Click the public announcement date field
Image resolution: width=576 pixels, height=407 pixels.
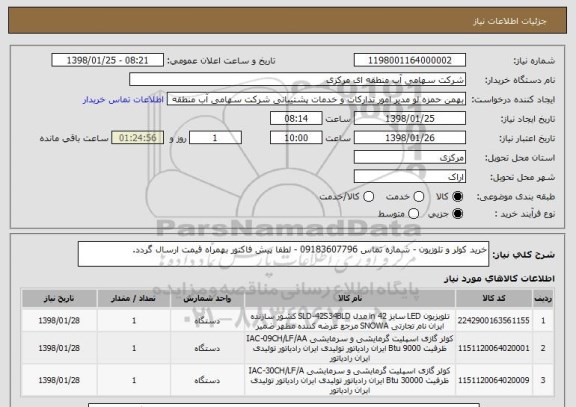[108, 60]
